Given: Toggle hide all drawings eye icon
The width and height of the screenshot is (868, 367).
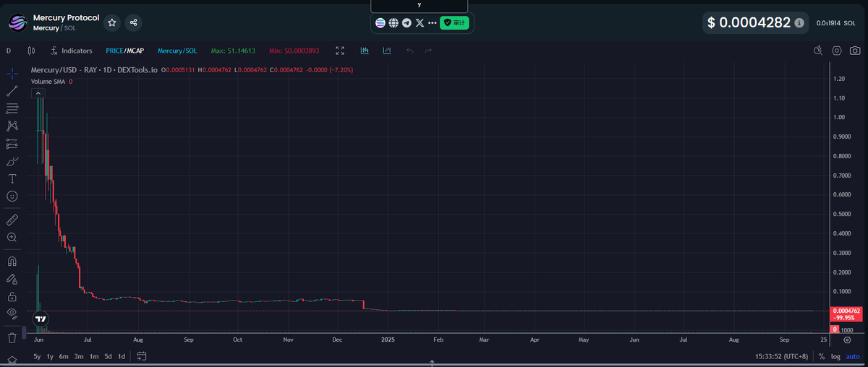Looking at the screenshot, I should [12, 313].
